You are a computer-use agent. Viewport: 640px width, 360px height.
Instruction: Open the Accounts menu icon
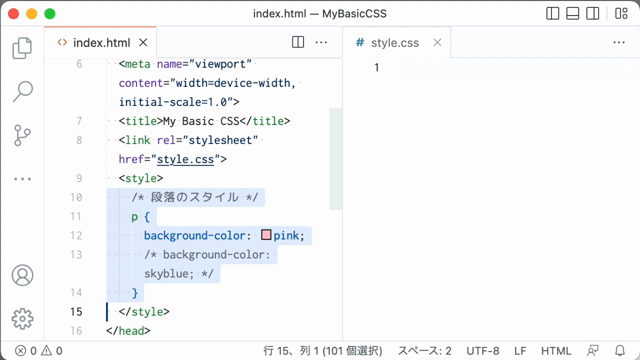point(22,275)
